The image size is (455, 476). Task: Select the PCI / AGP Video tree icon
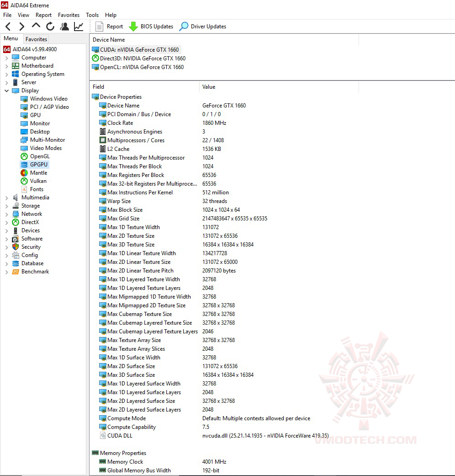(24, 107)
